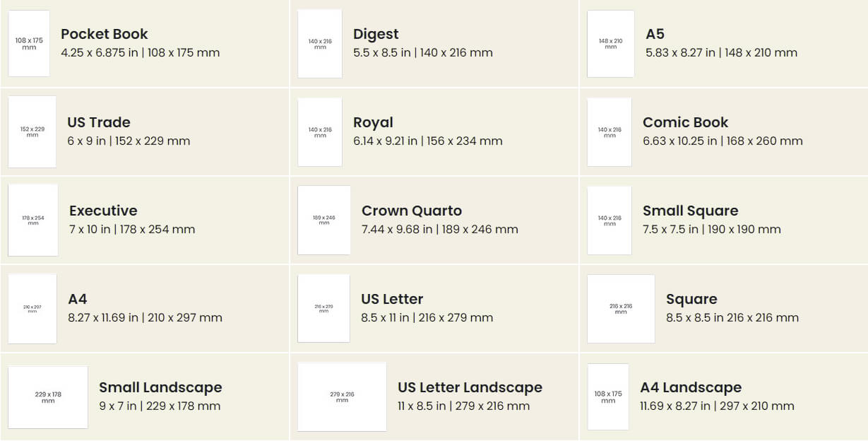Click the Digest title text
This screenshot has width=868, height=441.
point(376,34)
